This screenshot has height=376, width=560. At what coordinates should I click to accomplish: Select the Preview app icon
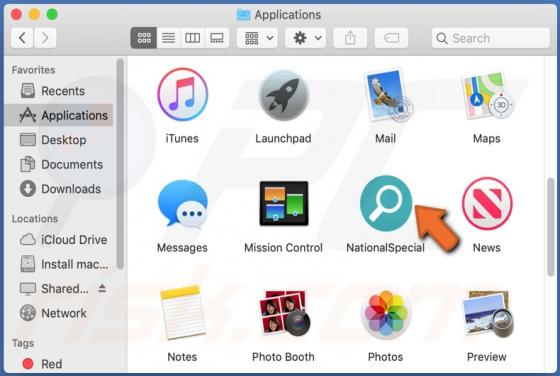point(488,313)
